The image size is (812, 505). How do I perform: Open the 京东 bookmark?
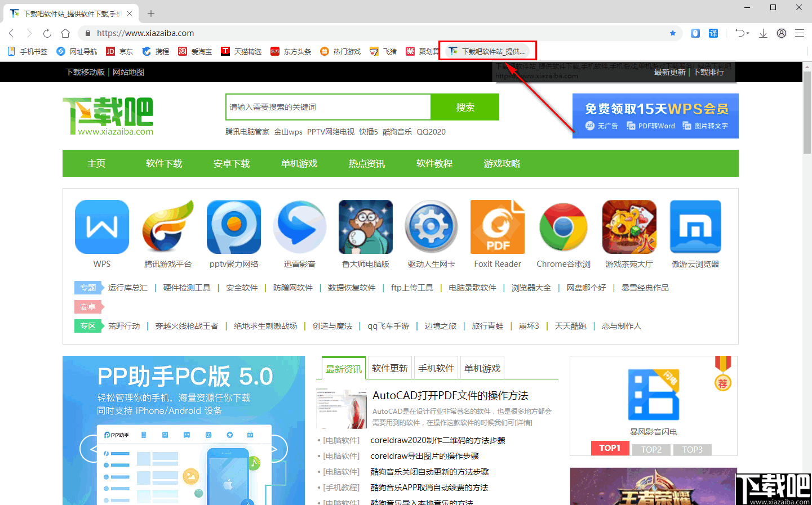119,51
